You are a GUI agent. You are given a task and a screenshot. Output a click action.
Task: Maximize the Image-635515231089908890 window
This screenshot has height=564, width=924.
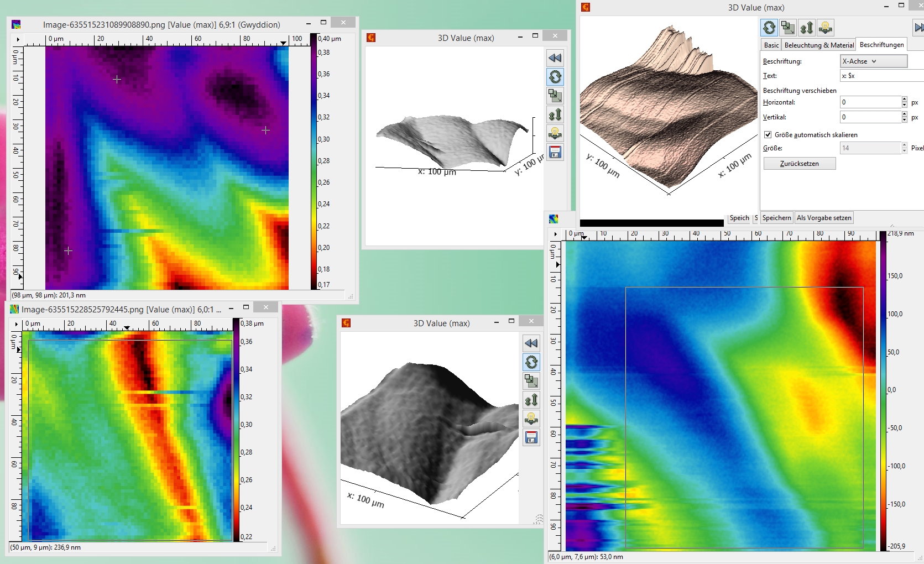323,23
